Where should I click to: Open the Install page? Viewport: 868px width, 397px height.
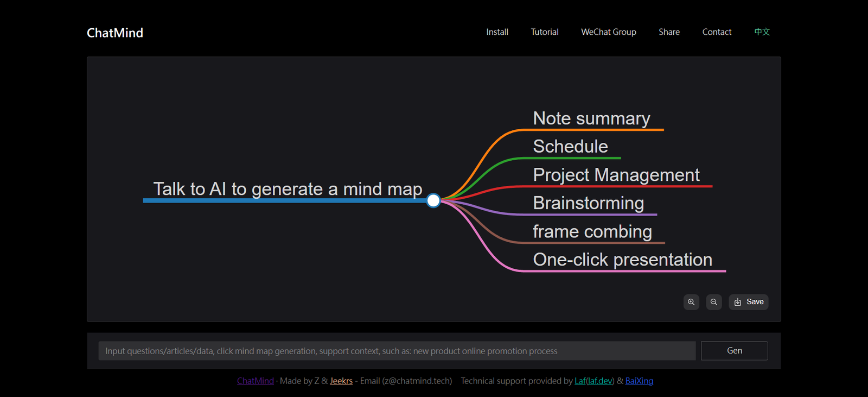497,32
